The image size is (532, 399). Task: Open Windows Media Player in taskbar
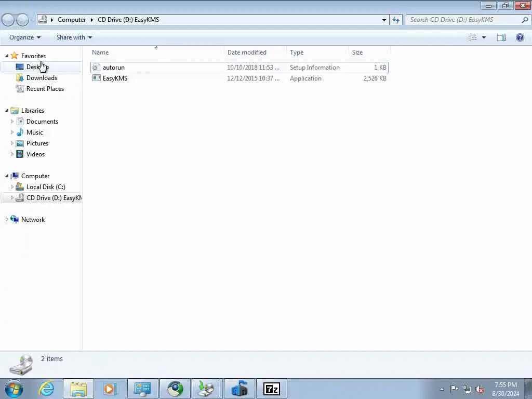point(110,389)
